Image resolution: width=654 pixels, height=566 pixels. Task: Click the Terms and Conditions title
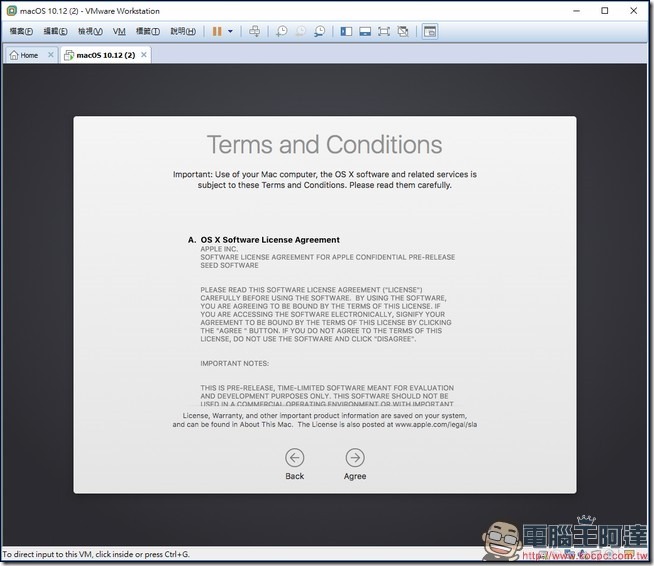[x=324, y=145]
